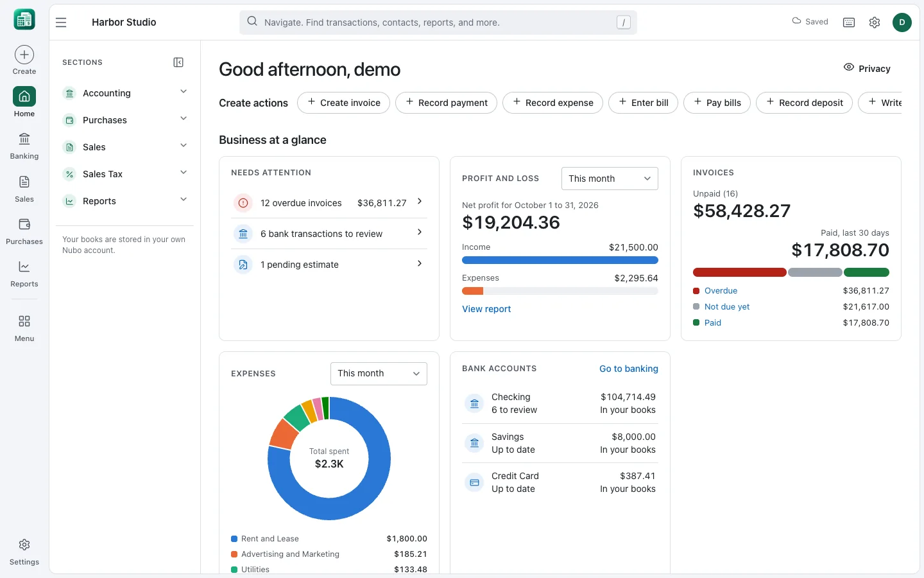Screen dimensions: 924x578
Task: Focus the Navigate search field
Action: [x=438, y=22]
